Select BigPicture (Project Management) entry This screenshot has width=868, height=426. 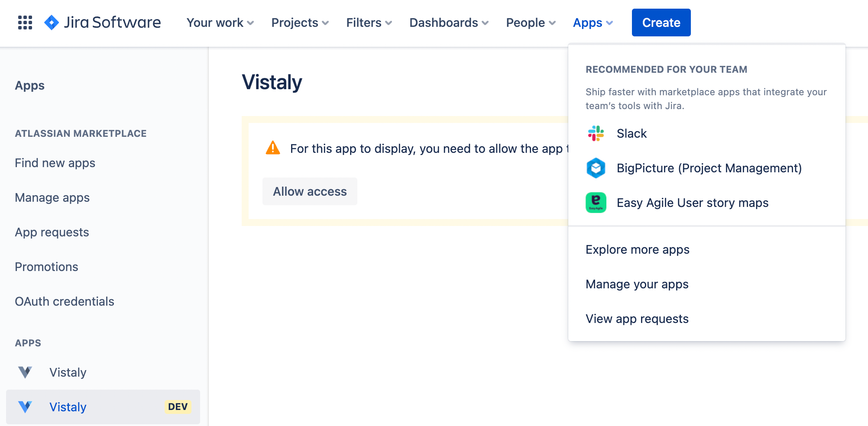point(707,168)
